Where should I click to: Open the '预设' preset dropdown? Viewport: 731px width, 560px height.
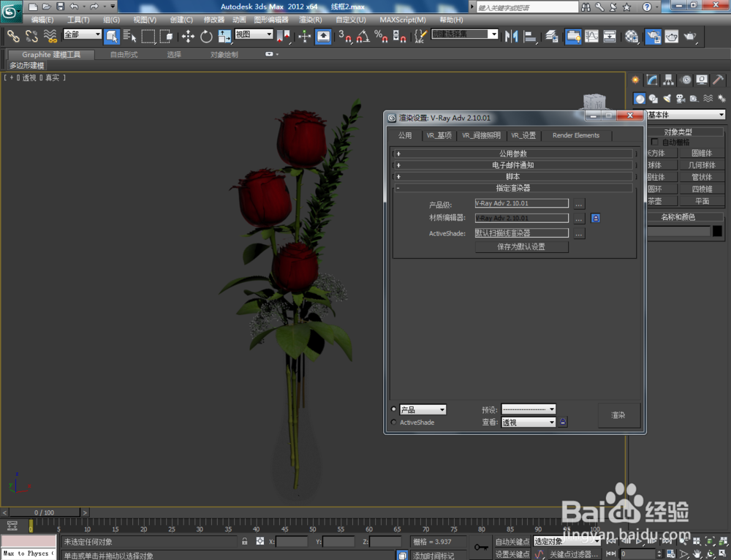tap(529, 409)
